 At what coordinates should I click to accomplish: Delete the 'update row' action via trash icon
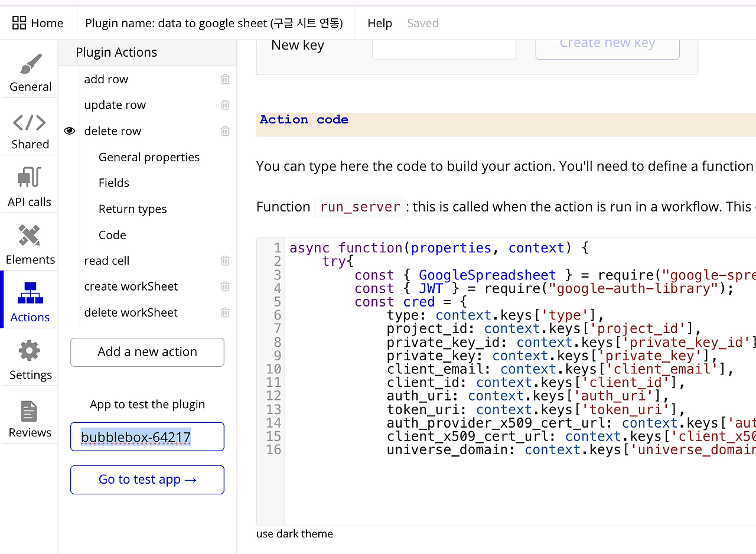(x=225, y=105)
